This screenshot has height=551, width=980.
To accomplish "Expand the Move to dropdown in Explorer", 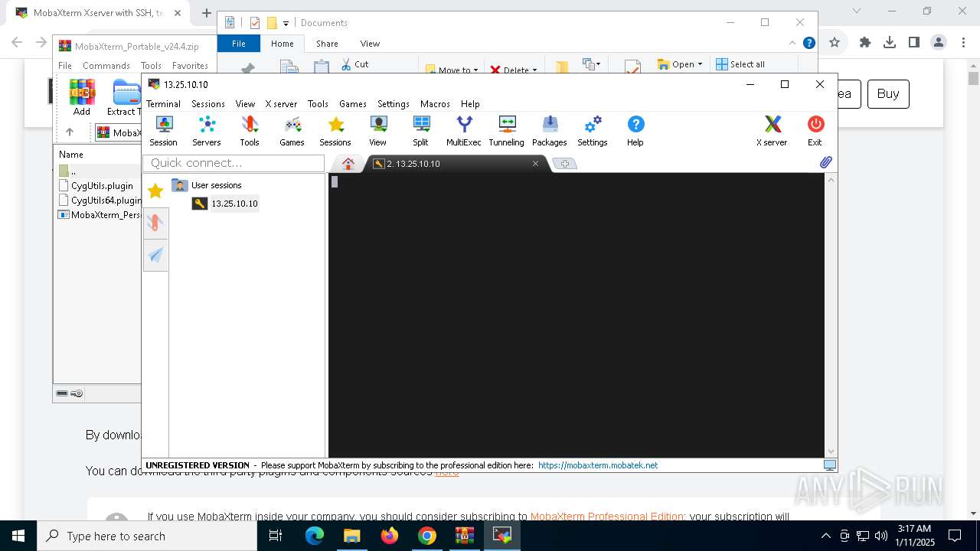I will pyautogui.click(x=475, y=70).
